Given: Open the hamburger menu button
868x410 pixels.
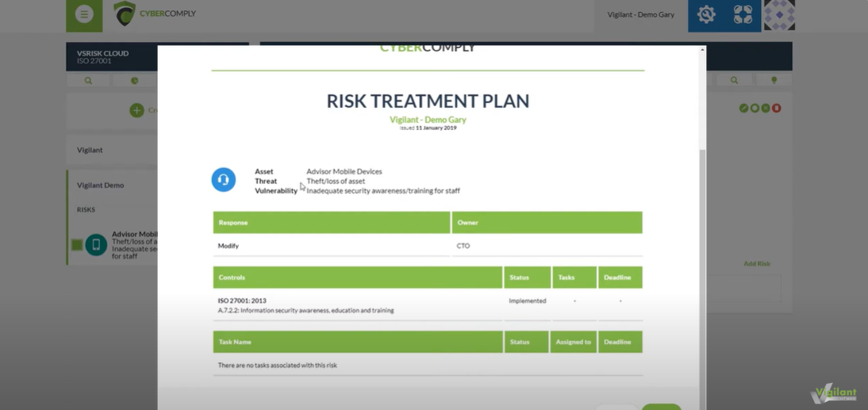Looking at the screenshot, I should [84, 14].
